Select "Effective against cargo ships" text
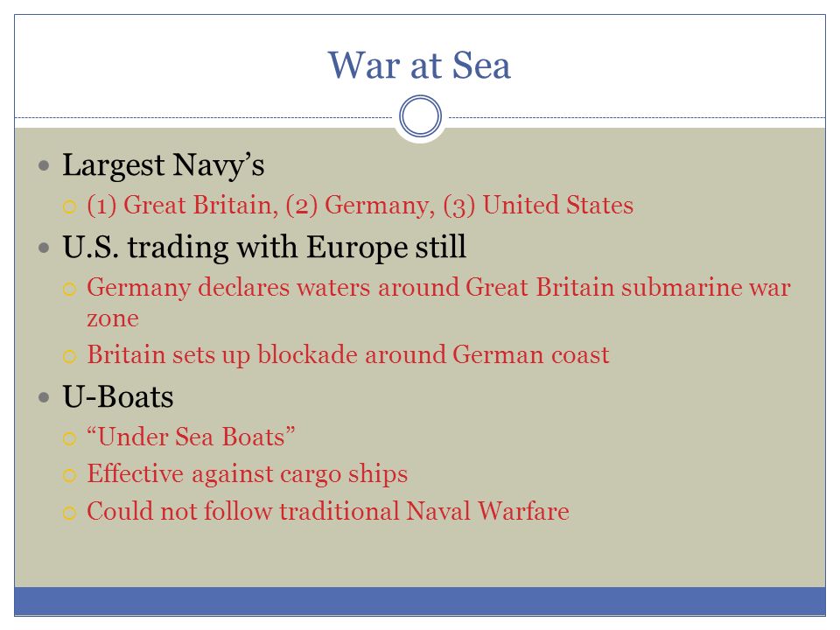The width and height of the screenshot is (840, 630). [248, 474]
